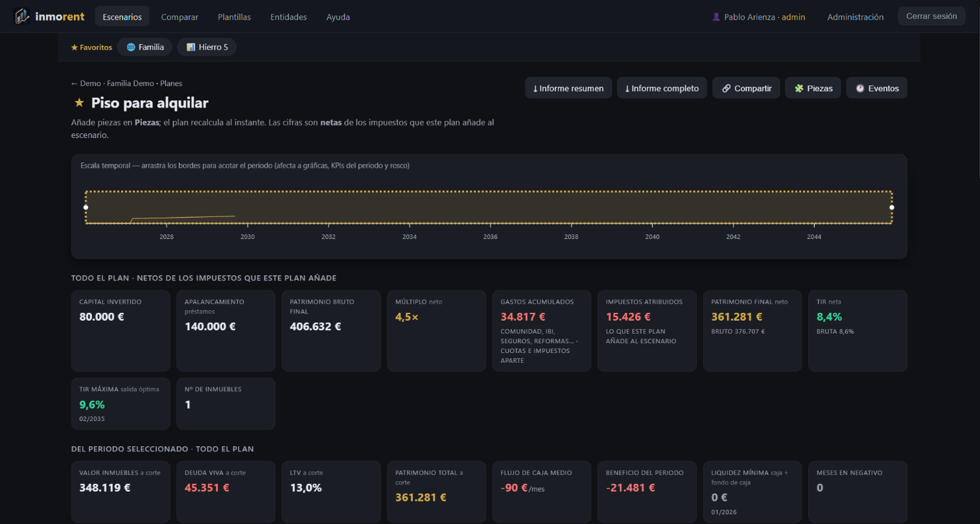
Task: Click the LTV a corte value 13,0%
Action: 306,488
